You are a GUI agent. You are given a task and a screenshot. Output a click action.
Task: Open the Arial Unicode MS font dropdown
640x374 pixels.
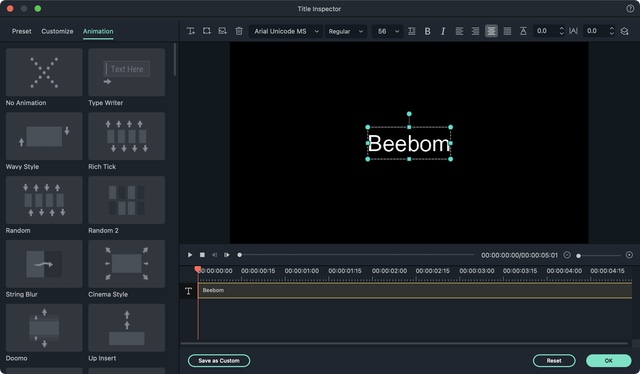pyautogui.click(x=286, y=31)
